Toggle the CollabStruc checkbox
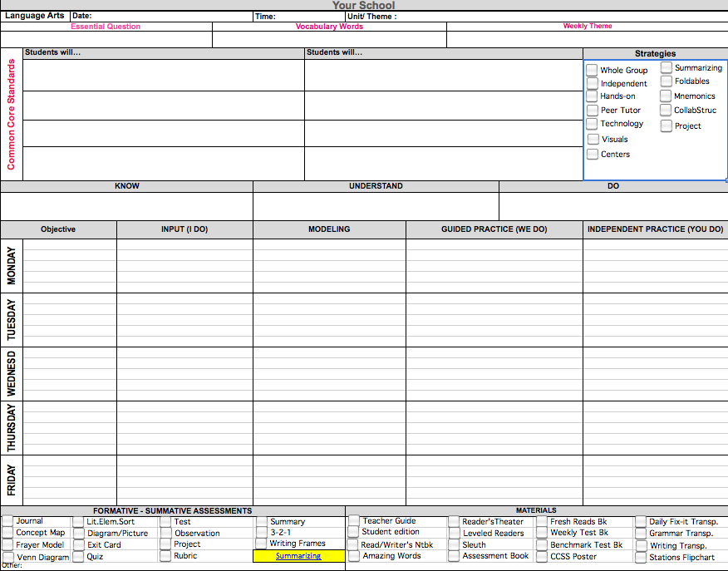The image size is (728, 571). [x=666, y=110]
